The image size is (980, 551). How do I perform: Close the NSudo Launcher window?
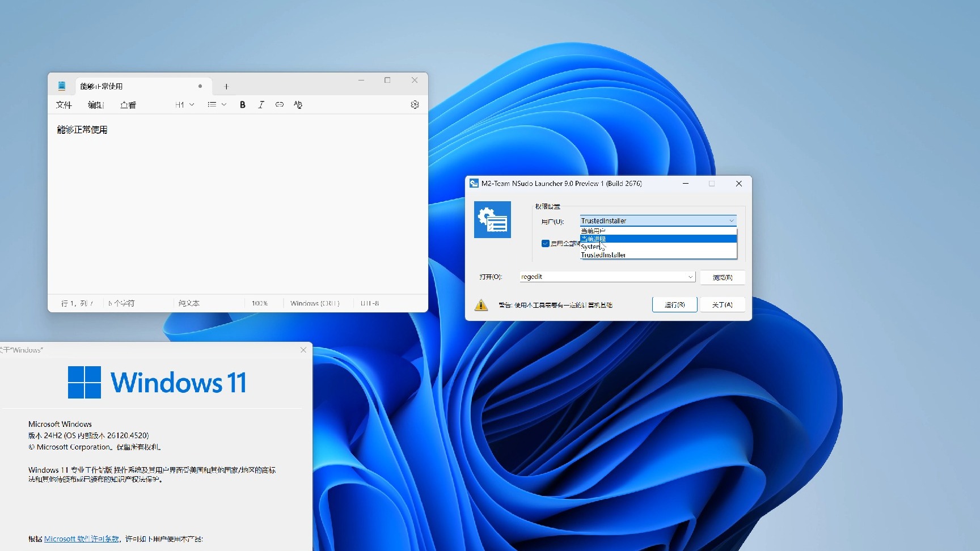738,184
